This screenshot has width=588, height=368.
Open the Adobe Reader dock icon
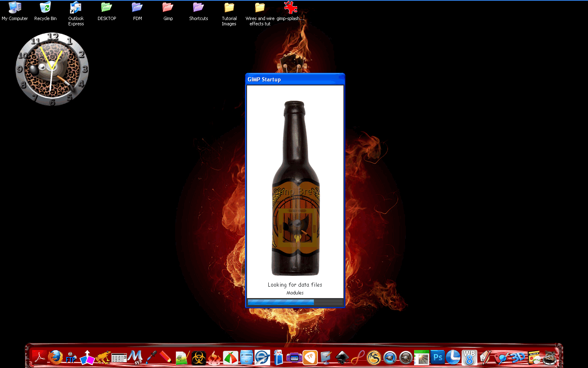click(x=40, y=357)
